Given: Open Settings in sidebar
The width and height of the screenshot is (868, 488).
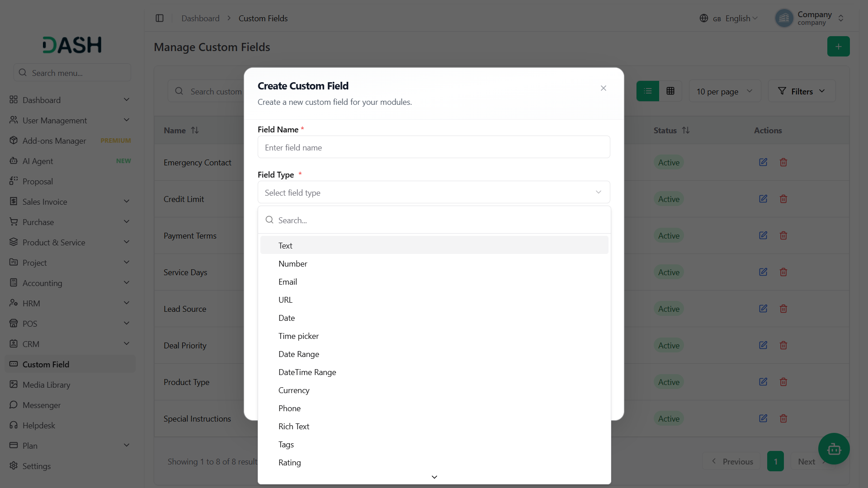Looking at the screenshot, I should 70,466.
